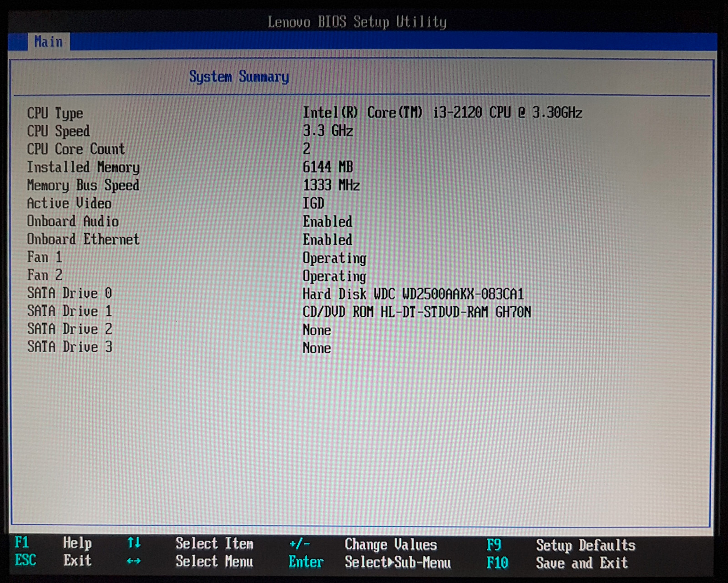Click None value for SATA Drive 3

[317, 348]
